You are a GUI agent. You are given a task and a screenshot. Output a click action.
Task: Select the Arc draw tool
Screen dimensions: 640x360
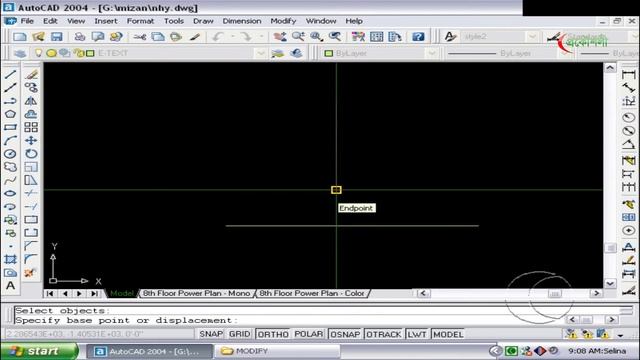tap(10, 141)
